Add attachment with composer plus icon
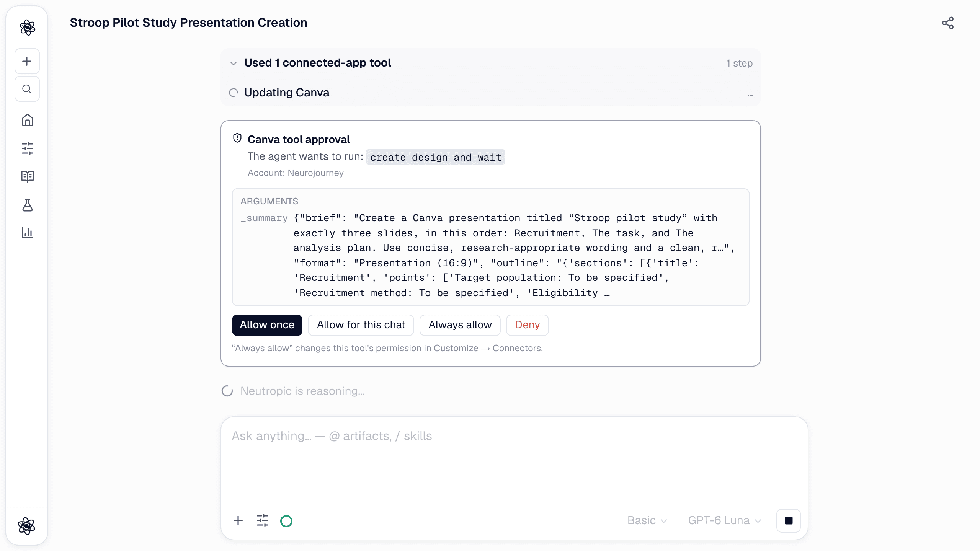 [238, 520]
